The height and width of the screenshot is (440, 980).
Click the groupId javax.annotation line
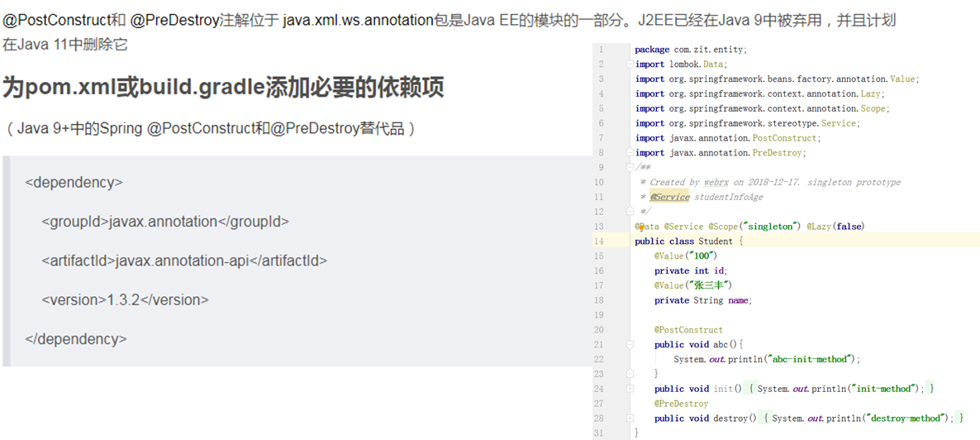click(x=165, y=222)
